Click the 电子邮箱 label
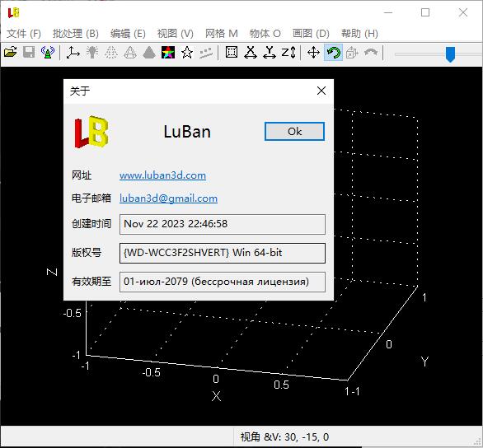This screenshot has height=448, width=483. pyautogui.click(x=91, y=198)
